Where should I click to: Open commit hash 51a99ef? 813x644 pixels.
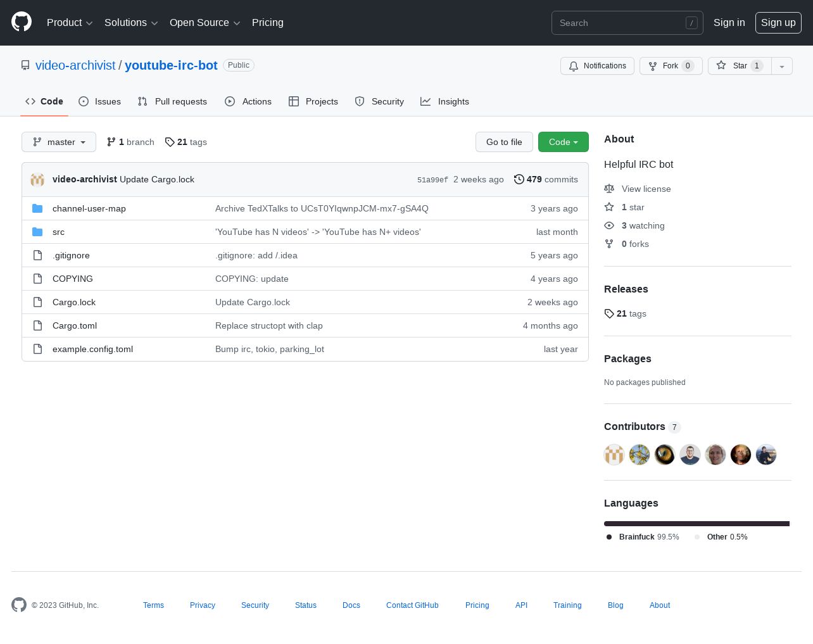[432, 180]
